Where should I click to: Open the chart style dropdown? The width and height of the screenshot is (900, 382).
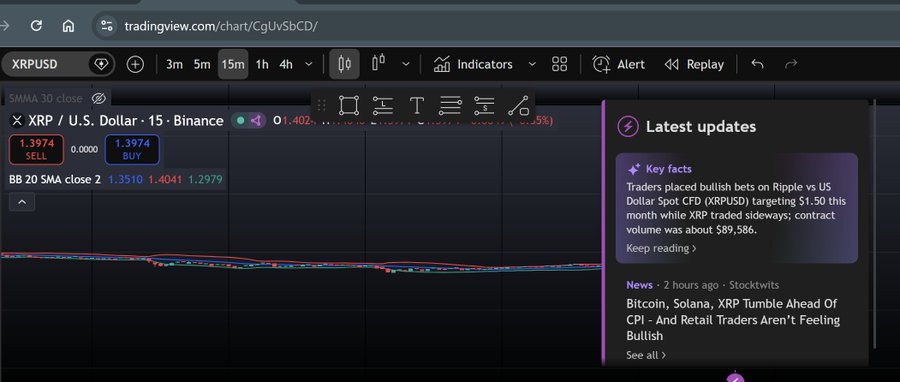coord(406,64)
